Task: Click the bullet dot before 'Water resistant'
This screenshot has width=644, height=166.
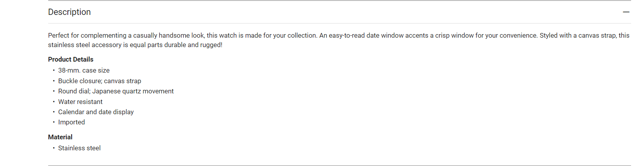Action: (x=54, y=102)
